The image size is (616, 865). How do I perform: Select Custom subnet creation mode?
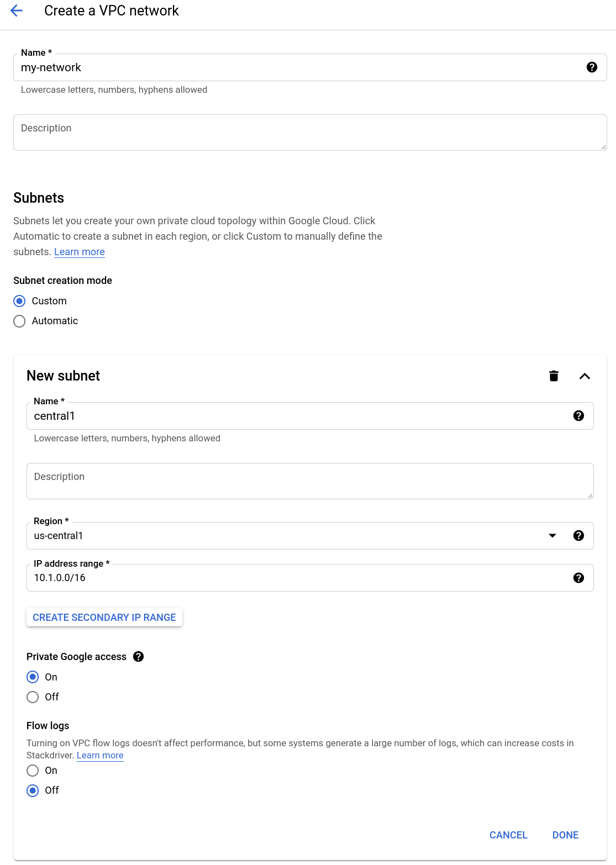pos(19,301)
